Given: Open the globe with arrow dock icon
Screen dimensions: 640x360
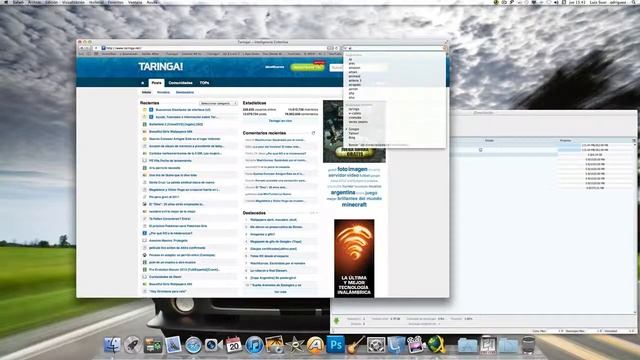Looking at the screenshot, I should [x=436, y=345].
